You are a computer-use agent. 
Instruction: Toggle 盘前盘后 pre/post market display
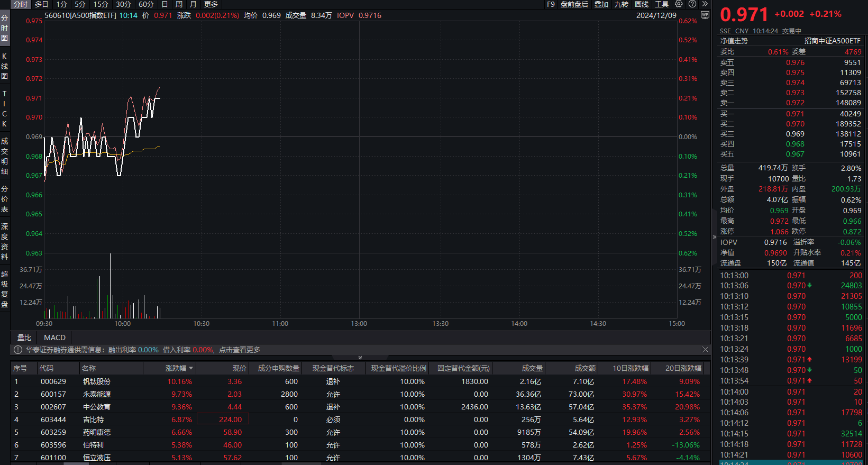574,4
